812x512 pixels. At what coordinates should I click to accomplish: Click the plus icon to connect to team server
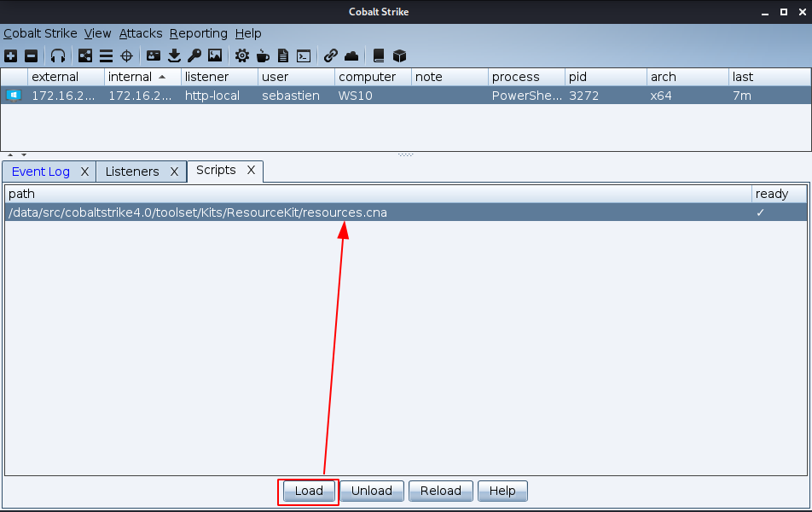click(10, 56)
